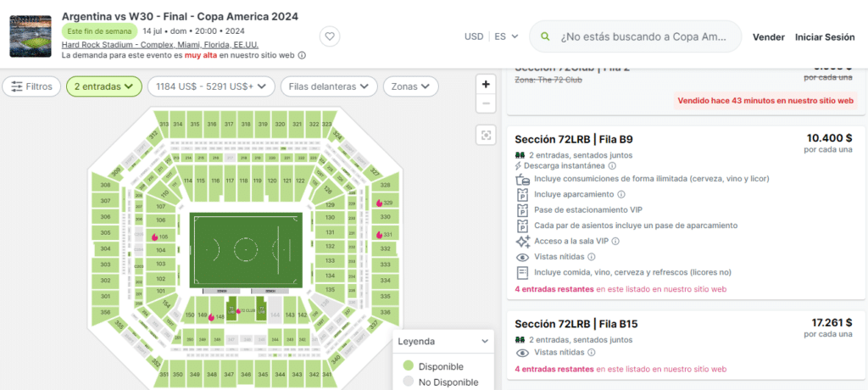Reset the seat map view
The image size is (868, 390).
(x=486, y=135)
